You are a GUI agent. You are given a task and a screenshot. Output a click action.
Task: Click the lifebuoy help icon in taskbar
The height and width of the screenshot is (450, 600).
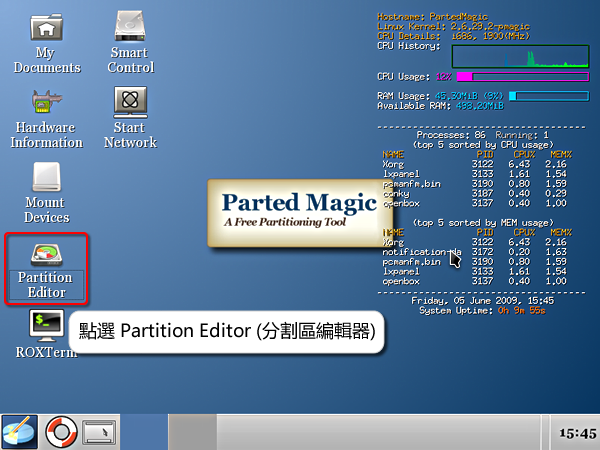tap(60, 431)
